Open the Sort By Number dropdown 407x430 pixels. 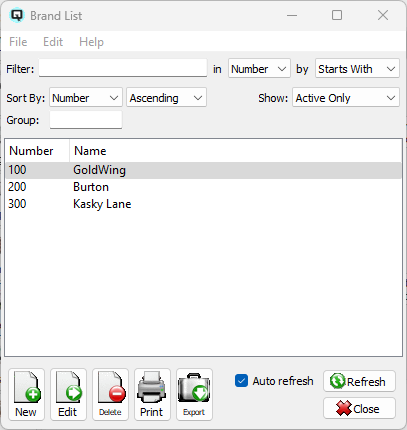(x=86, y=97)
